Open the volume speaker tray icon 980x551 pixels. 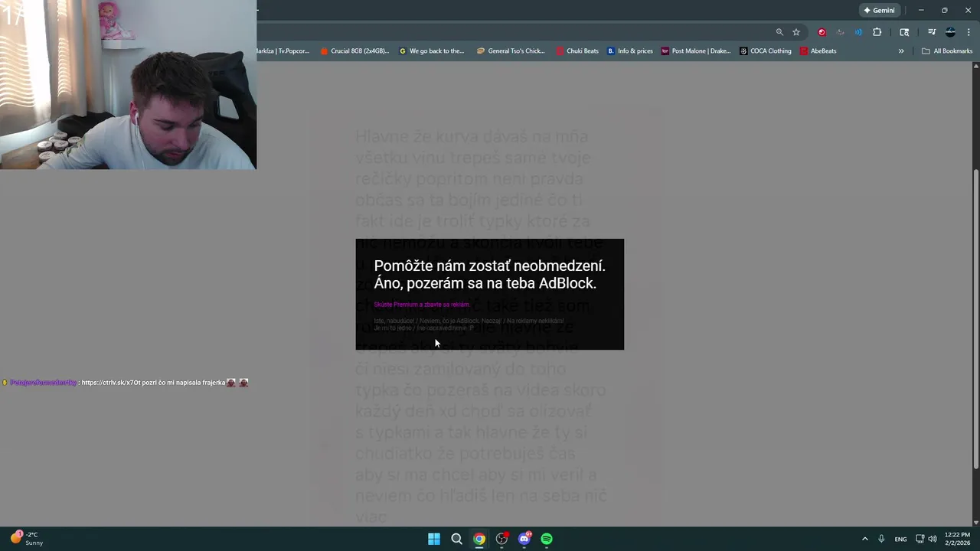pyautogui.click(x=933, y=539)
